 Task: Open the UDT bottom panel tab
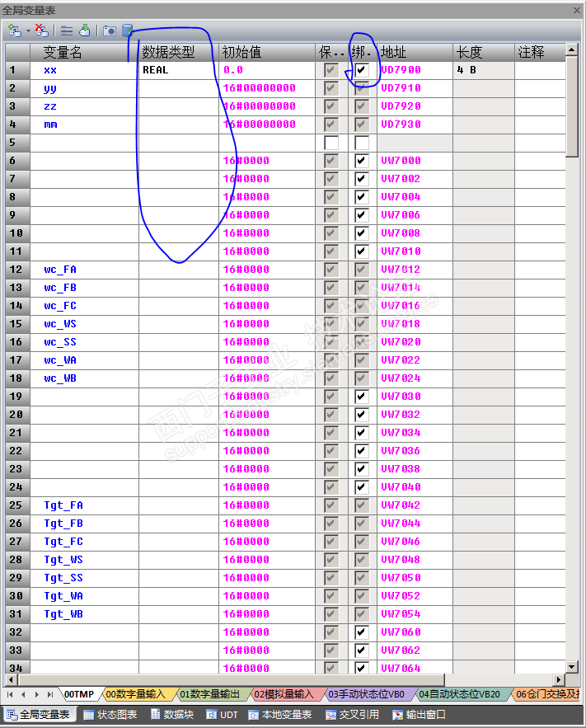223,715
